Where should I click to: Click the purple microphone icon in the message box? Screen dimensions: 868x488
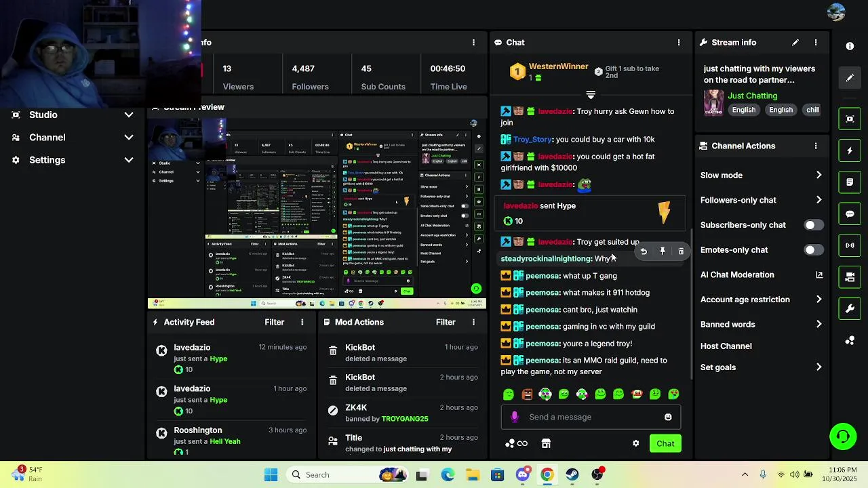point(515,417)
